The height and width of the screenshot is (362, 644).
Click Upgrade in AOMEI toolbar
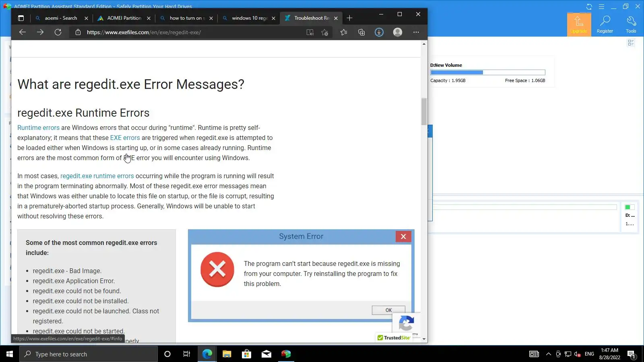(579, 25)
